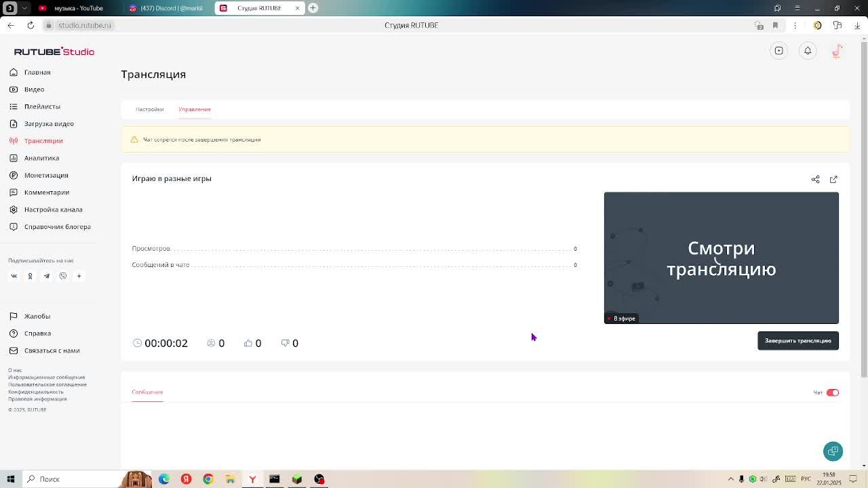Open Настройка канала in sidebar
The height and width of the screenshot is (488, 868).
(x=53, y=209)
